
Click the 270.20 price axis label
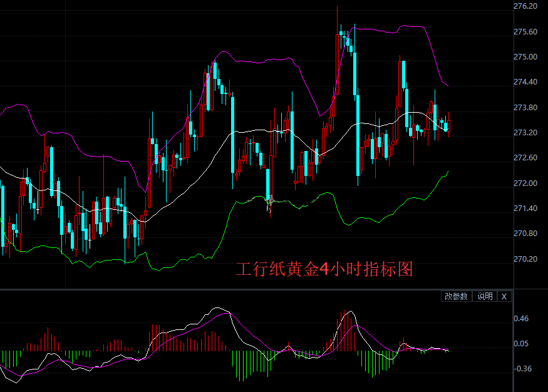(x=525, y=259)
